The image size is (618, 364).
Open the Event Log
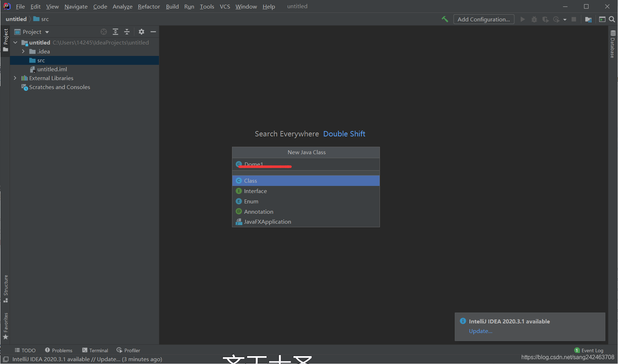[589, 350]
